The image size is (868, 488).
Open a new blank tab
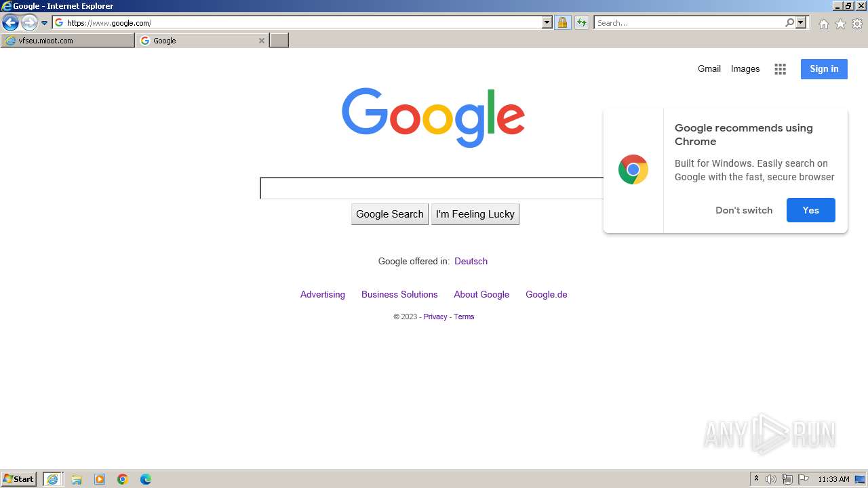[x=279, y=41]
